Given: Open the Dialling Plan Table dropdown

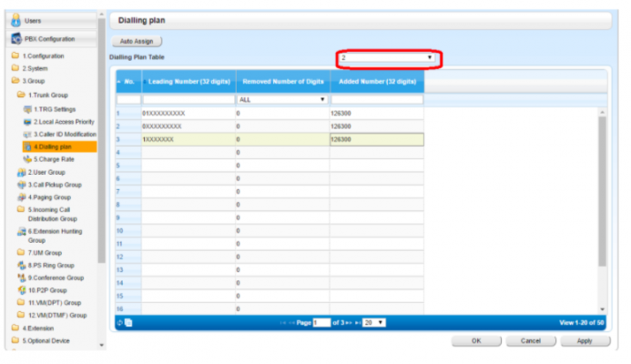Looking at the screenshot, I should pyautogui.click(x=387, y=58).
